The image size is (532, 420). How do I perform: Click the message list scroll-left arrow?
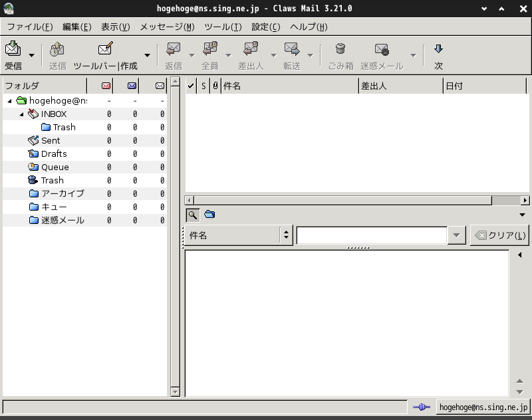[190, 200]
